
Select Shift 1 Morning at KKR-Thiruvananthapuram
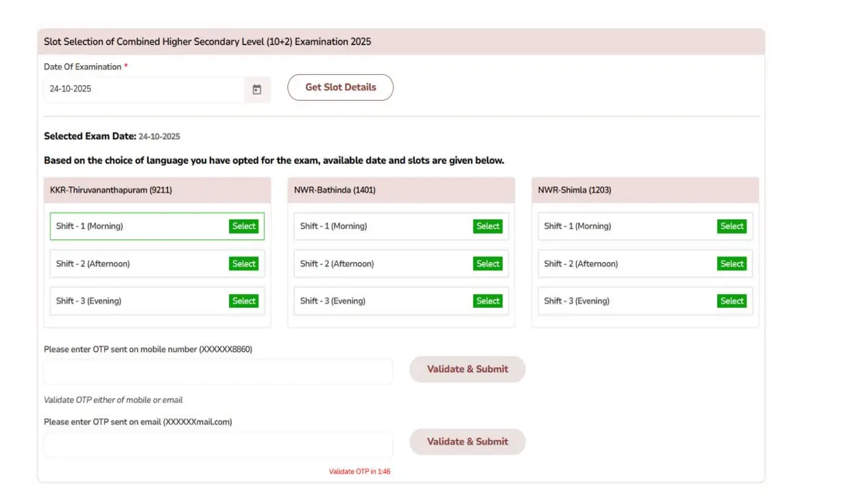click(x=244, y=226)
